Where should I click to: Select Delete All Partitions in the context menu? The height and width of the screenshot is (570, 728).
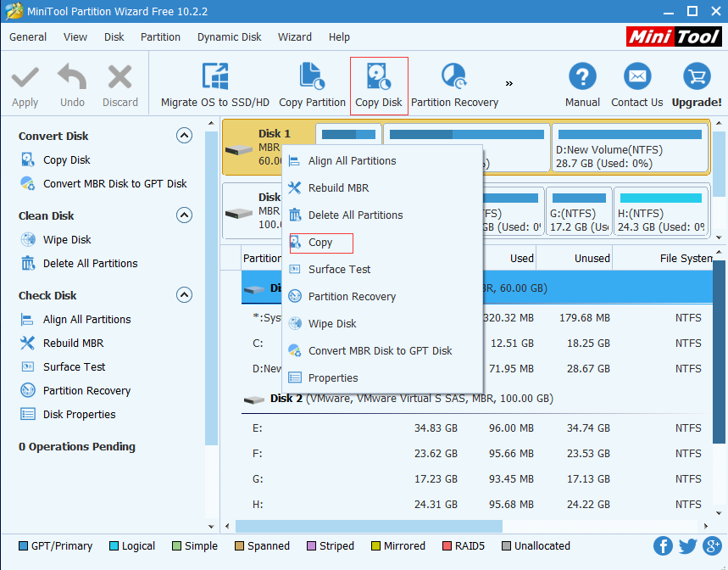[x=382, y=215]
